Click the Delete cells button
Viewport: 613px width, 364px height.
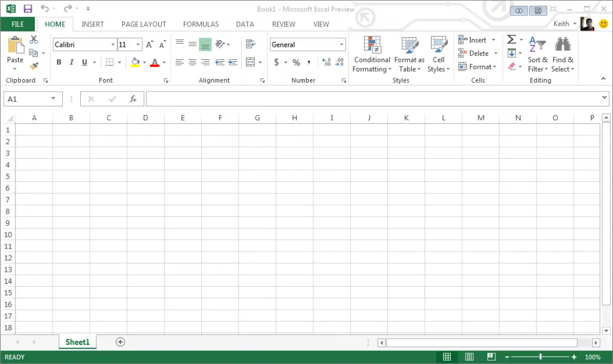[x=478, y=53]
